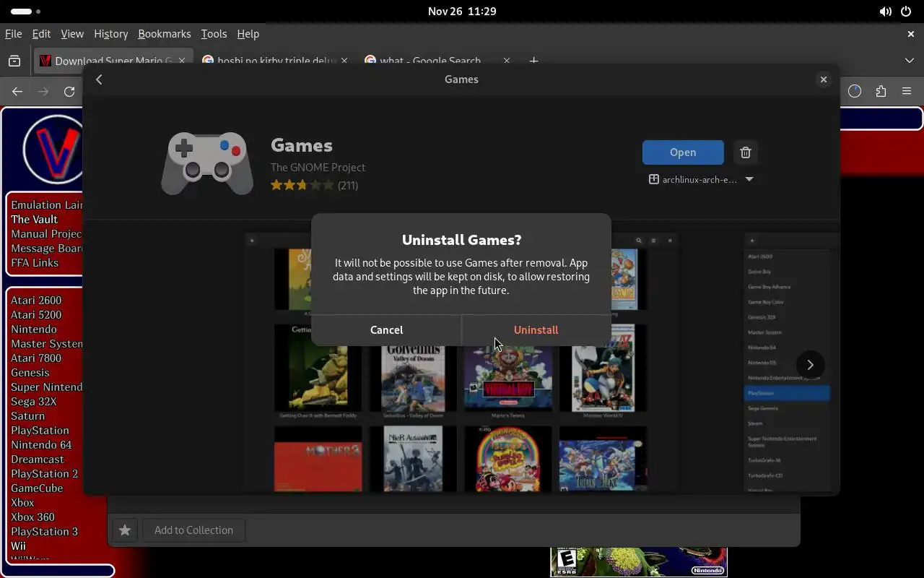Close the GNOME Software Games window
This screenshot has height=578, width=924.
[824, 79]
